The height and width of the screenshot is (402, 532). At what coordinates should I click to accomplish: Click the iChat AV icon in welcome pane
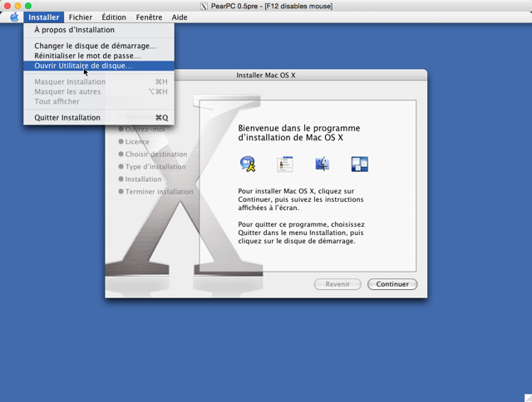pyautogui.click(x=248, y=164)
